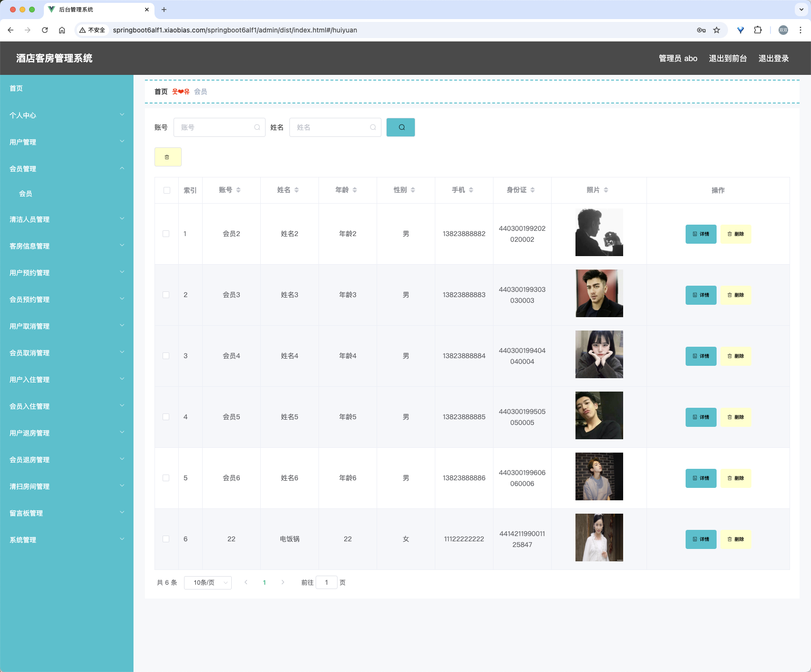Viewport: 811px width, 672px height.
Task: Check the row checkbox for 会员2
Action: coord(166,234)
